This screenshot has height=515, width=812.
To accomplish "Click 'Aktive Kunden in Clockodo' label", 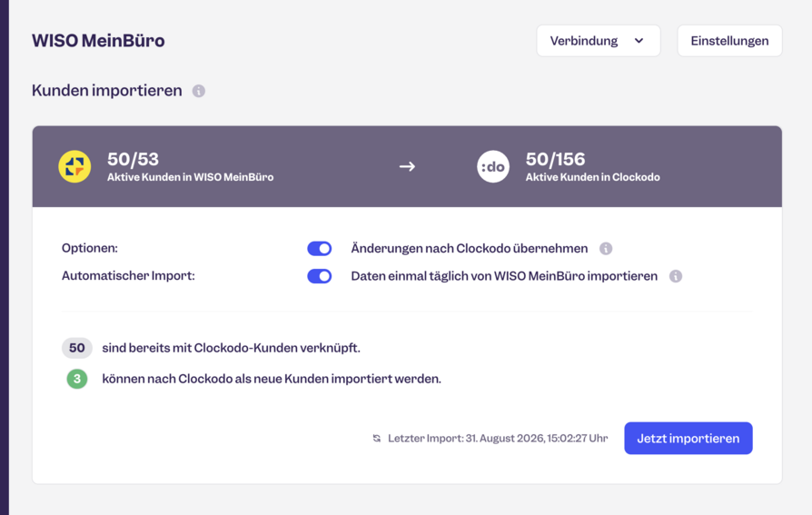I will (592, 177).
